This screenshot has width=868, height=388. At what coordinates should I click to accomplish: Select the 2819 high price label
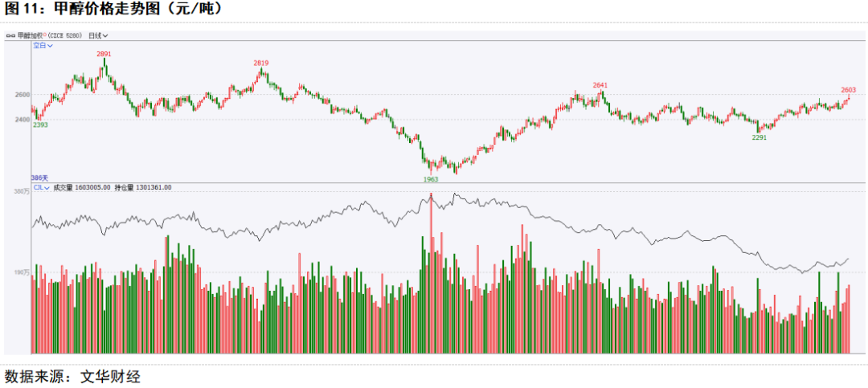(x=261, y=63)
